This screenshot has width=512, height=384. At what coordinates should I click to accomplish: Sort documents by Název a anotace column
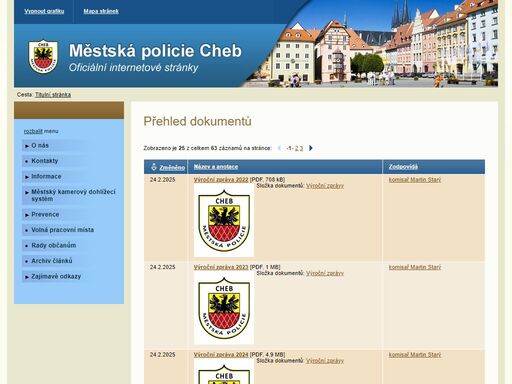[216, 167]
